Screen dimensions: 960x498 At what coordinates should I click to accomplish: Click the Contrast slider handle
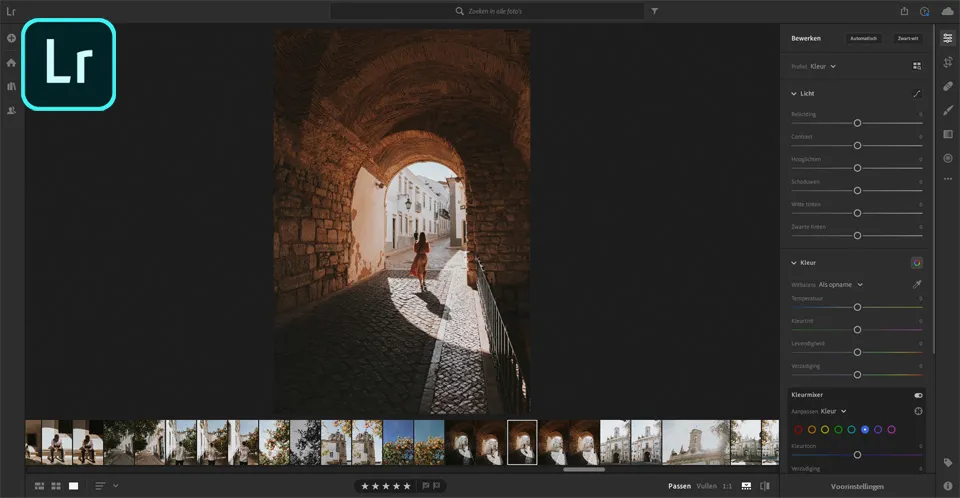pyautogui.click(x=857, y=146)
